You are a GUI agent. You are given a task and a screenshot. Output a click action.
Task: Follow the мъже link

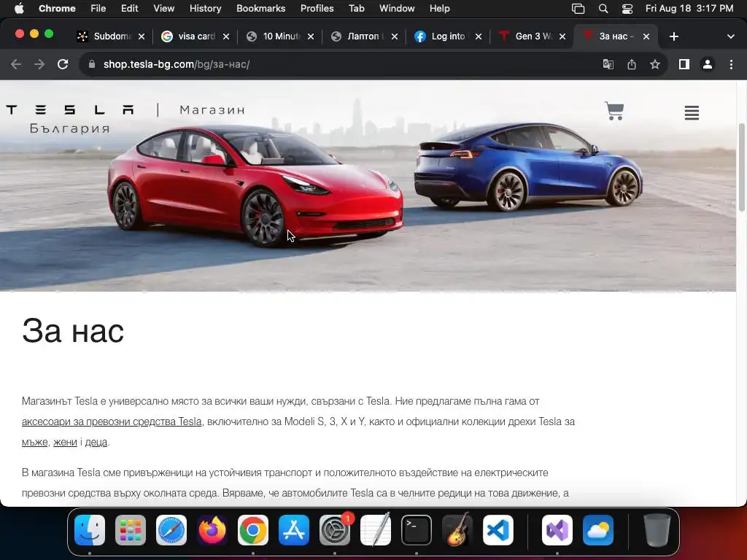click(x=35, y=442)
